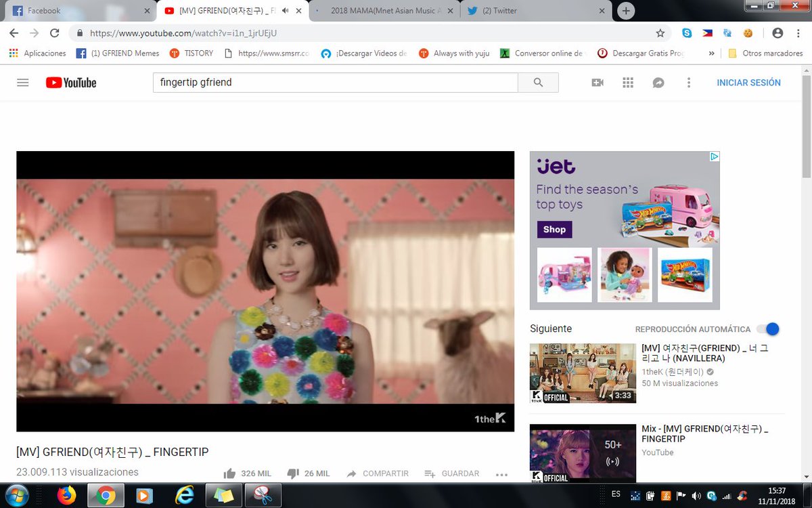Dislike the video with thumbs down
The height and width of the screenshot is (508, 812).
[x=293, y=473]
